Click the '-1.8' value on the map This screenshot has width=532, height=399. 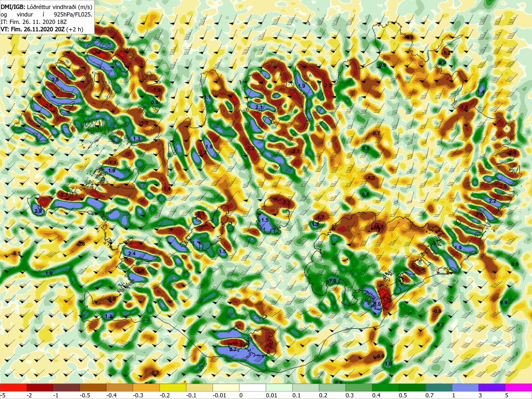(x=463, y=107)
